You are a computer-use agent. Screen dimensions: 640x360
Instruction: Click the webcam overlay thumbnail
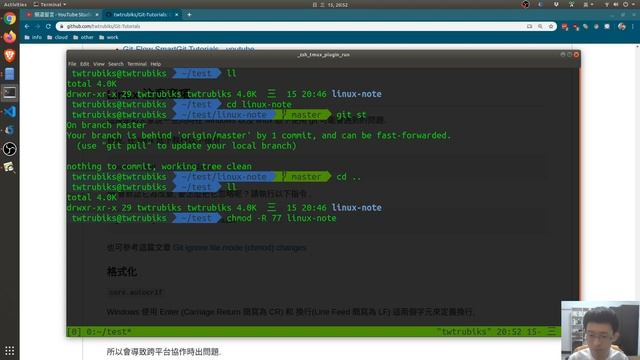[x=600, y=330]
